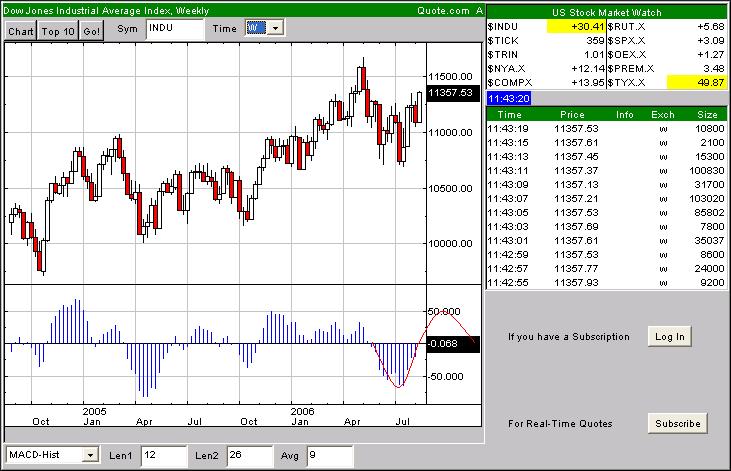
Task: Select the $NYA.X symbol row
Action: (506, 69)
